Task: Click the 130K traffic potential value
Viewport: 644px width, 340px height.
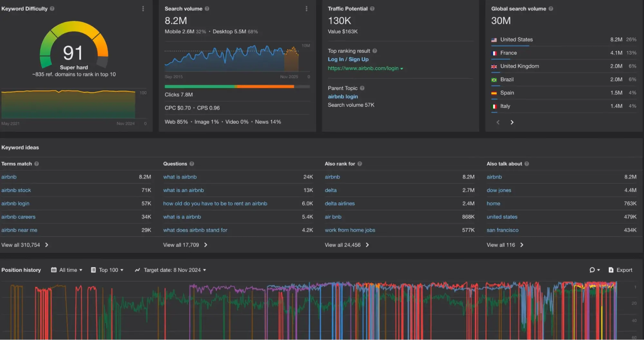Action: 339,21
